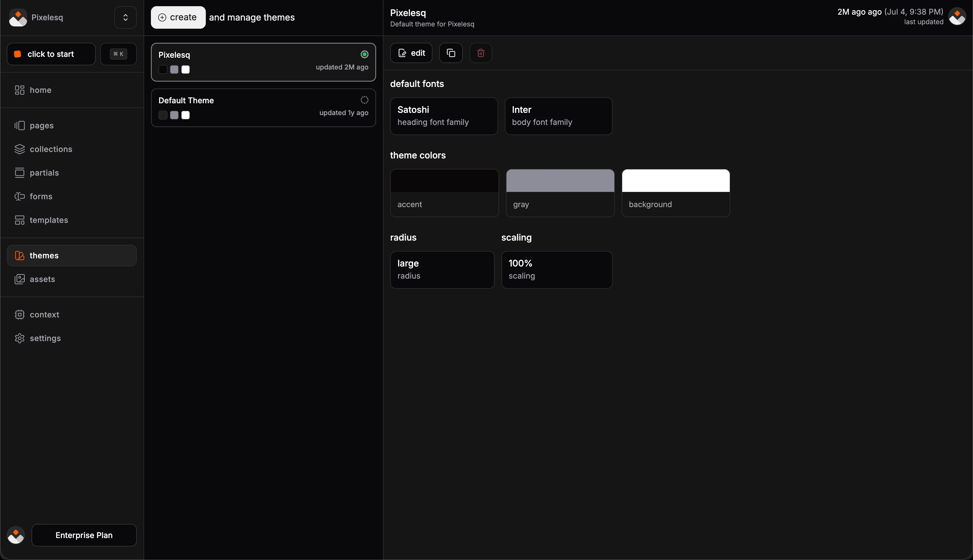Click the duplicate theme icon
Screen dimensions: 973x560
[451, 53]
